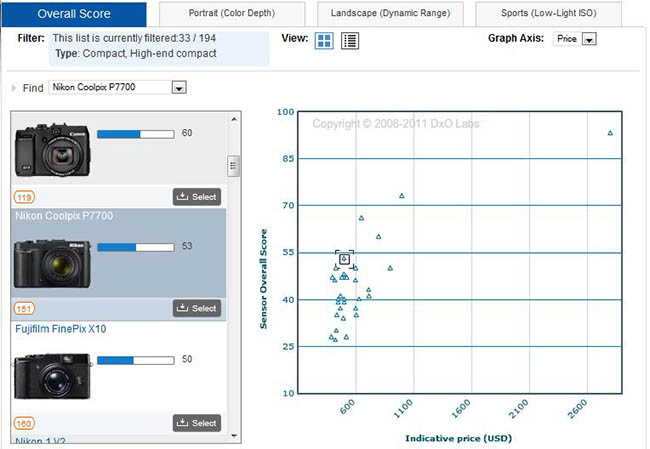Click the Nikon P7700 camera thumbnail
The image size is (650, 449).
click(53, 264)
